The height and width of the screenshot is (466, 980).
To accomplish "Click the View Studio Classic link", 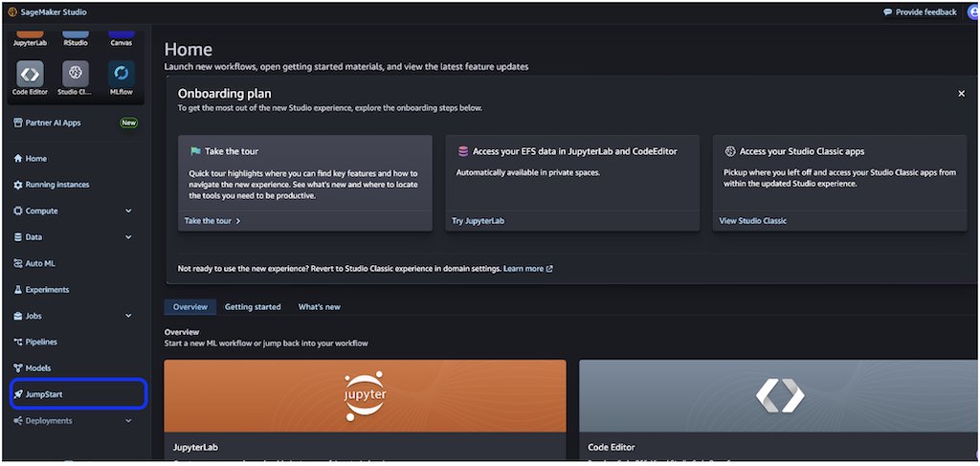I will coord(753,221).
